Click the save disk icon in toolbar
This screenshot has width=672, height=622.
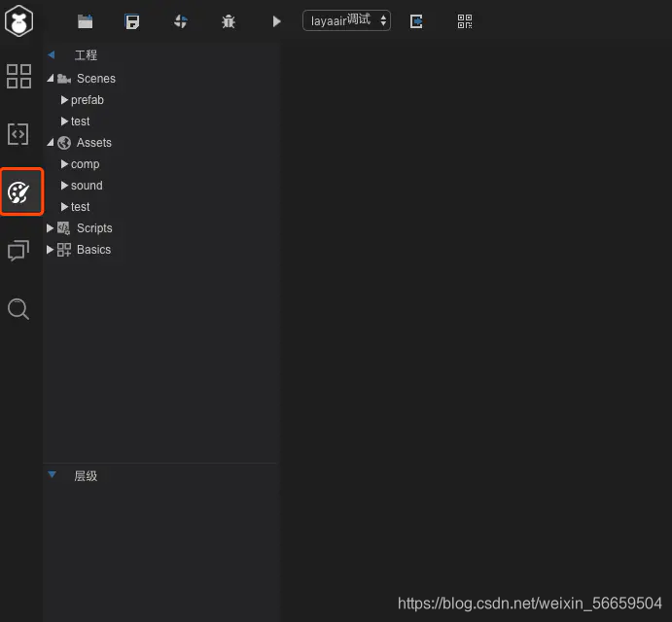132,21
